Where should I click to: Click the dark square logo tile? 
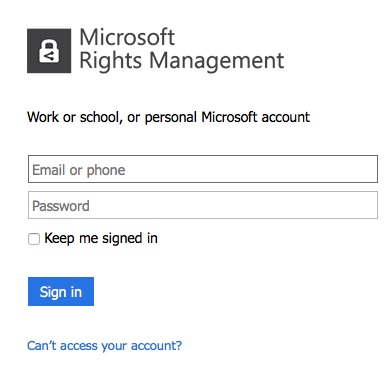pyautogui.click(x=49, y=51)
